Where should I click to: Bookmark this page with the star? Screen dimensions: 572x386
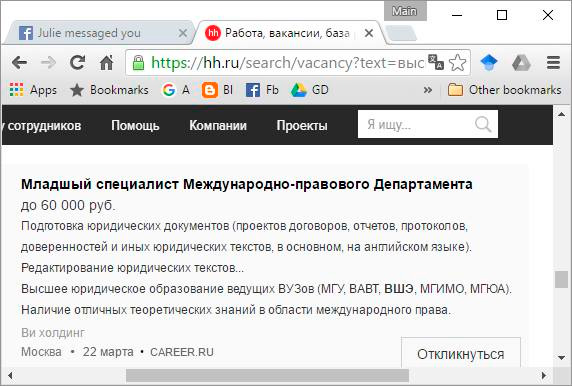(x=457, y=63)
